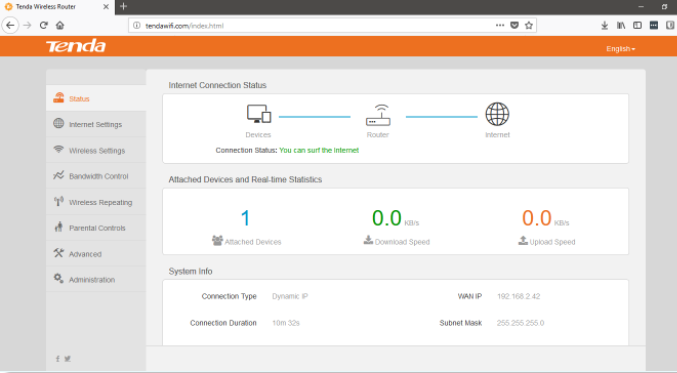The image size is (677, 373).
Task: Go to Wireless Settings page
Action: (x=96, y=150)
